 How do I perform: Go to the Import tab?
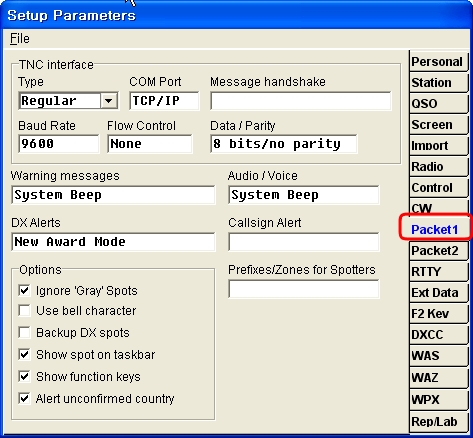(x=438, y=146)
